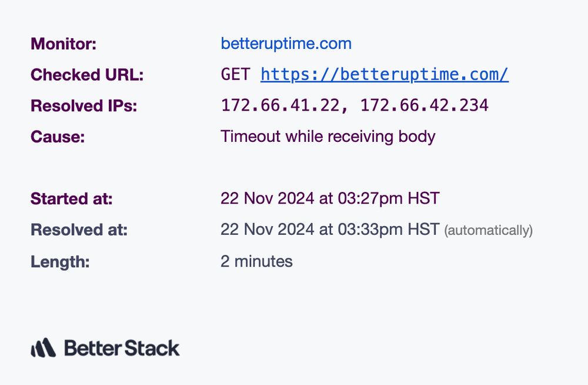The width and height of the screenshot is (588, 385).
Task: Click the Resolved IPs label
Action: point(83,106)
